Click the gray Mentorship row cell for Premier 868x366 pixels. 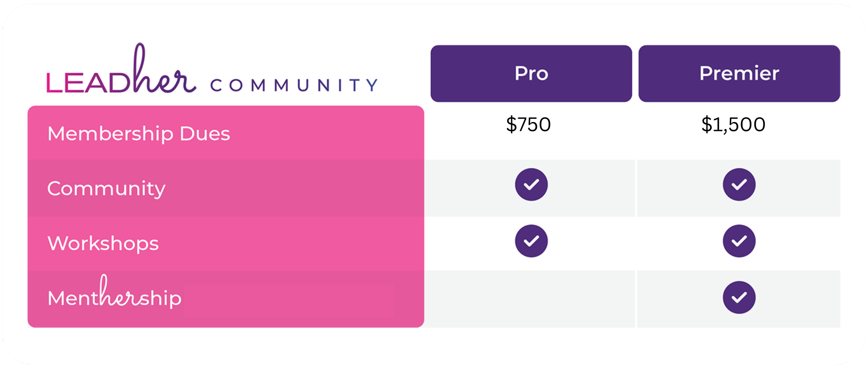[x=739, y=299]
